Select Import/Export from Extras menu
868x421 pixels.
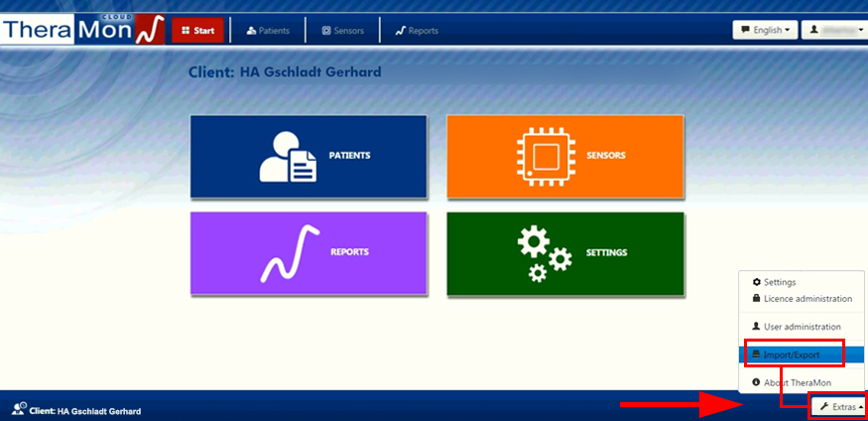point(792,354)
